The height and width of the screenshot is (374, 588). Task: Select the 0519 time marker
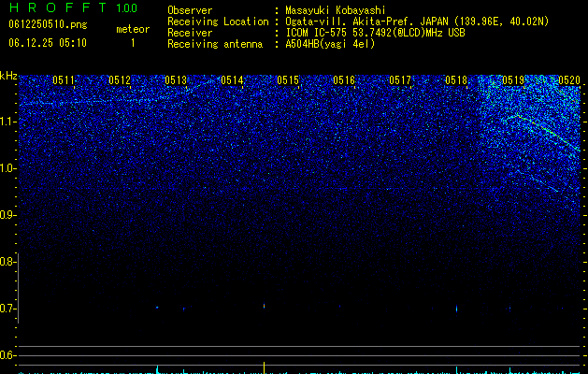tap(512, 80)
